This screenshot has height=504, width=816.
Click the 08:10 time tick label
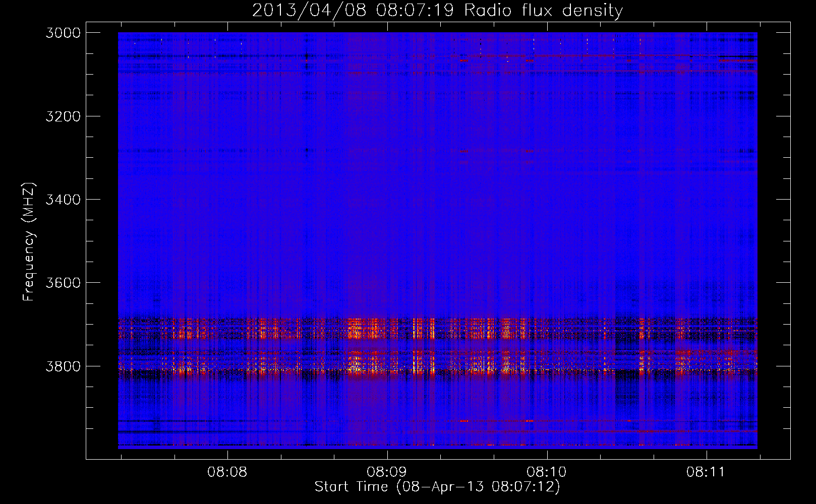547,472
